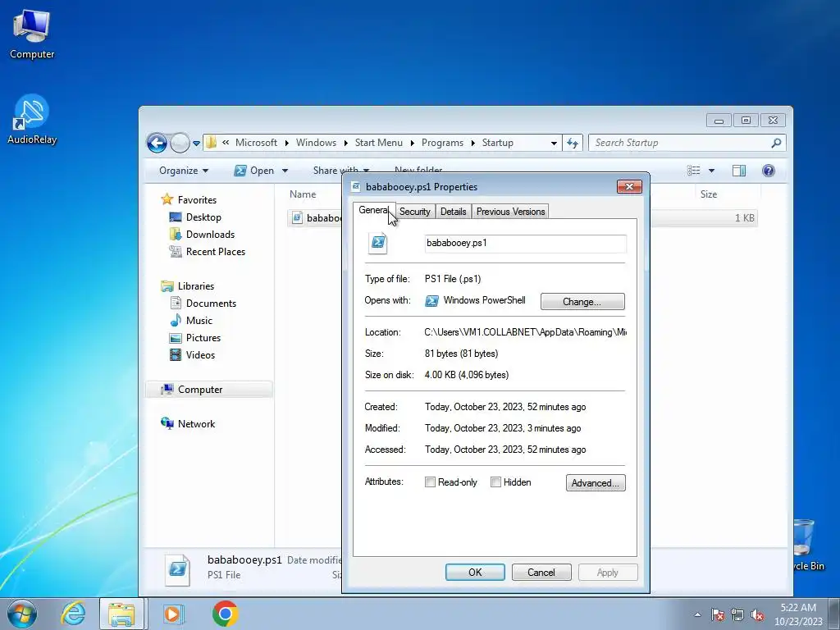Open the address bar history dropdown
The height and width of the screenshot is (630, 840).
(554, 143)
